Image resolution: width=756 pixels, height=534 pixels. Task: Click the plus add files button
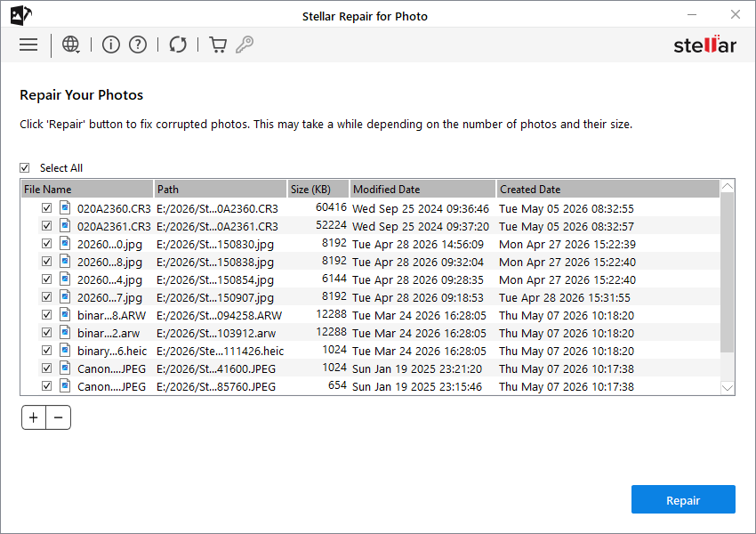pyautogui.click(x=34, y=417)
